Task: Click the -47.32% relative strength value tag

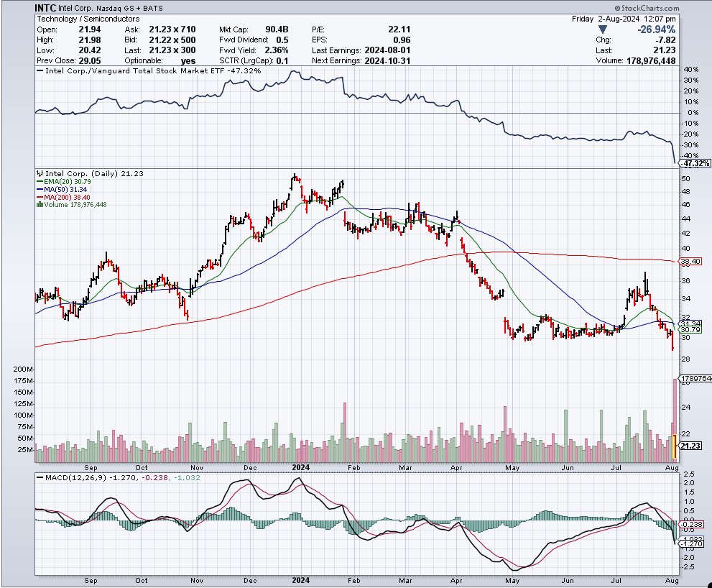Action: [695, 163]
